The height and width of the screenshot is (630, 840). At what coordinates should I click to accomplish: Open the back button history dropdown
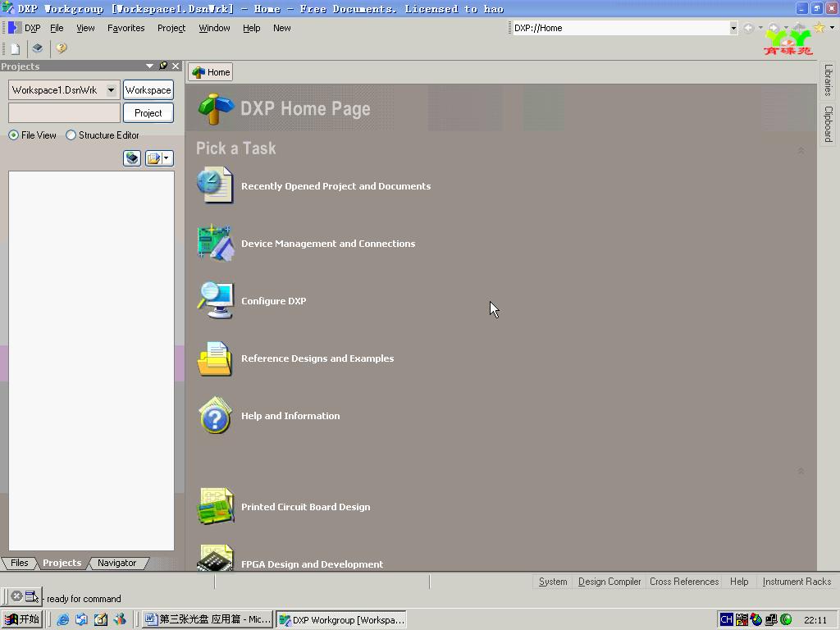pos(760,28)
